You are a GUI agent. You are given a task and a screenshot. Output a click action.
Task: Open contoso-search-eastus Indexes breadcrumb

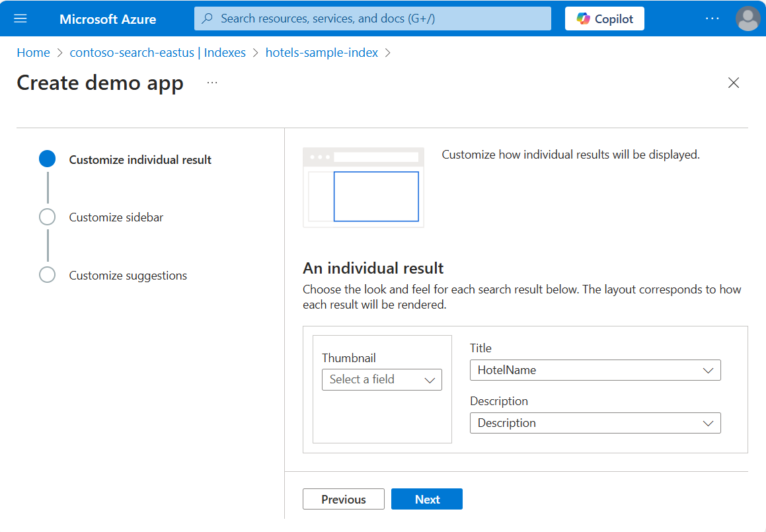pos(157,53)
